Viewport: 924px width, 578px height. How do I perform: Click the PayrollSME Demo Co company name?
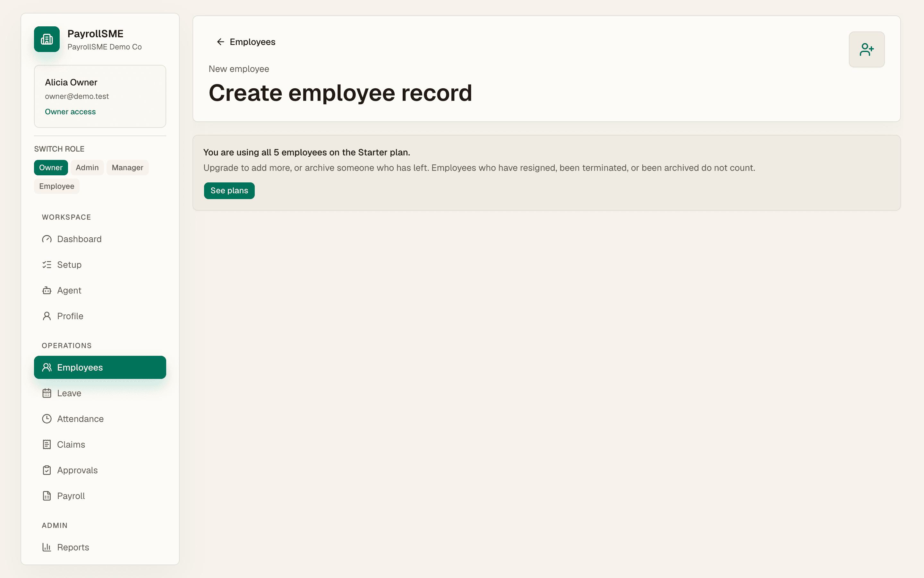tap(105, 47)
